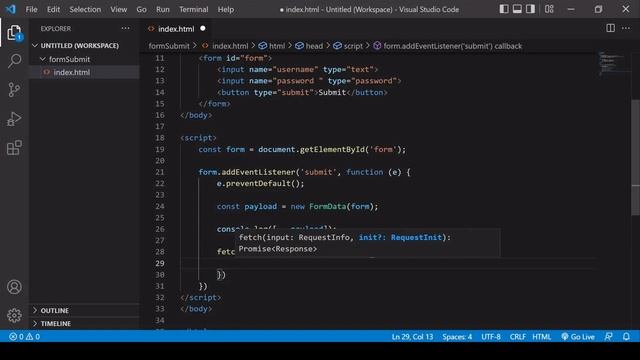640x360 pixels.
Task: Open Explorer Views and More Actions ellipsis
Action: pyautogui.click(x=125, y=28)
